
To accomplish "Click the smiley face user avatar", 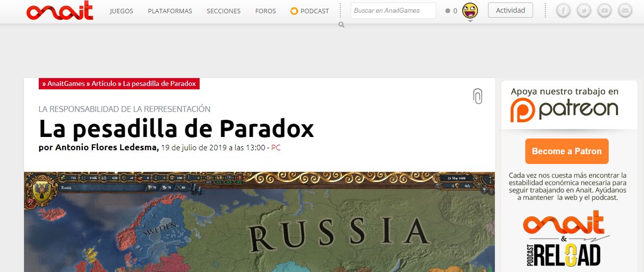I will pos(470,10).
